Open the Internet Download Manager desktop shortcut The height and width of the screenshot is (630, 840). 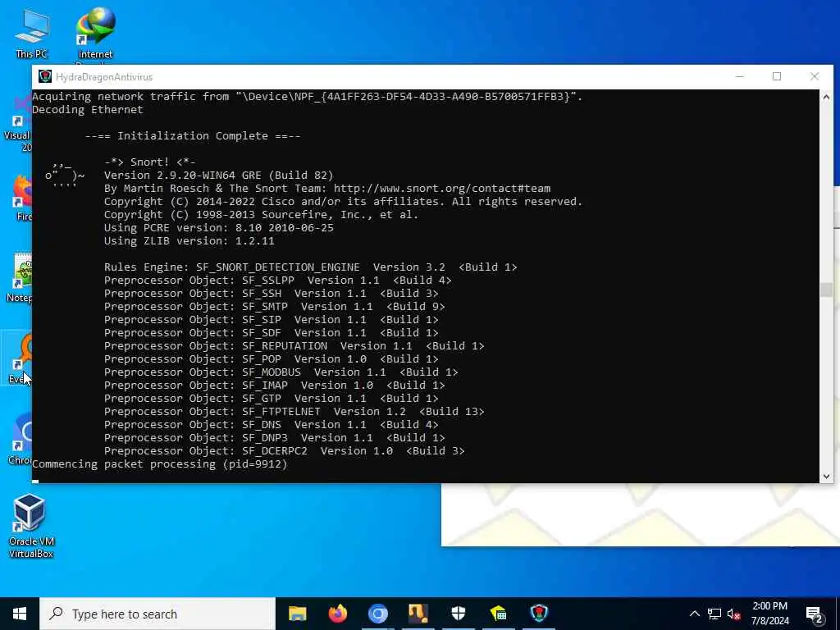tap(95, 33)
